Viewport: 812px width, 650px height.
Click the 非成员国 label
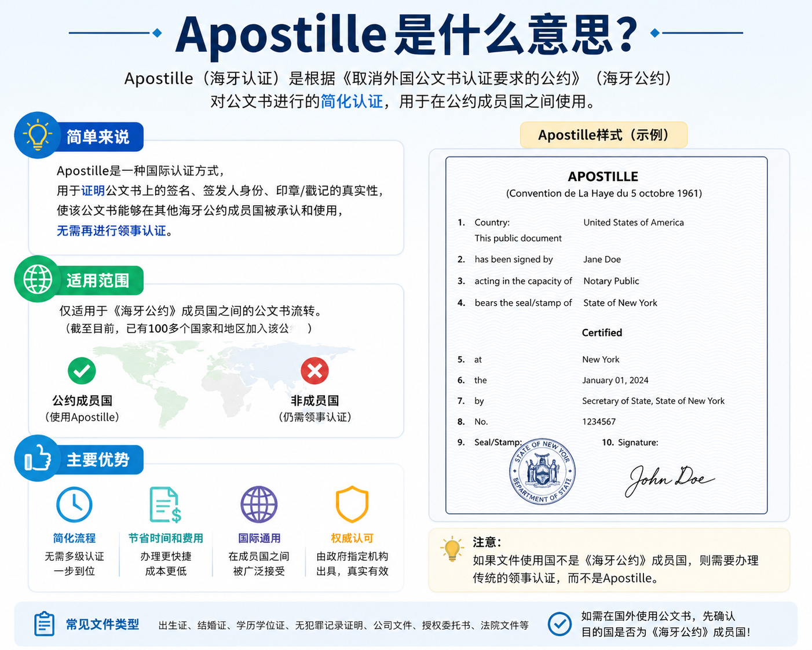pos(314,401)
